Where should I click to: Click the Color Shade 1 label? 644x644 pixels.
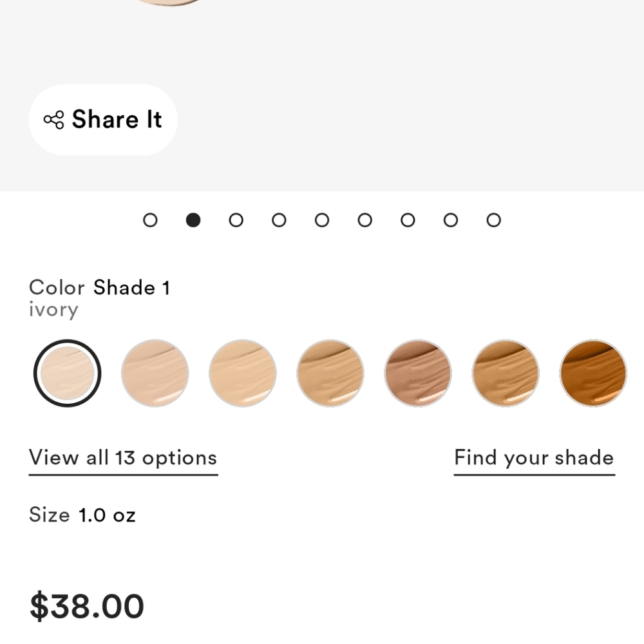pos(99,288)
